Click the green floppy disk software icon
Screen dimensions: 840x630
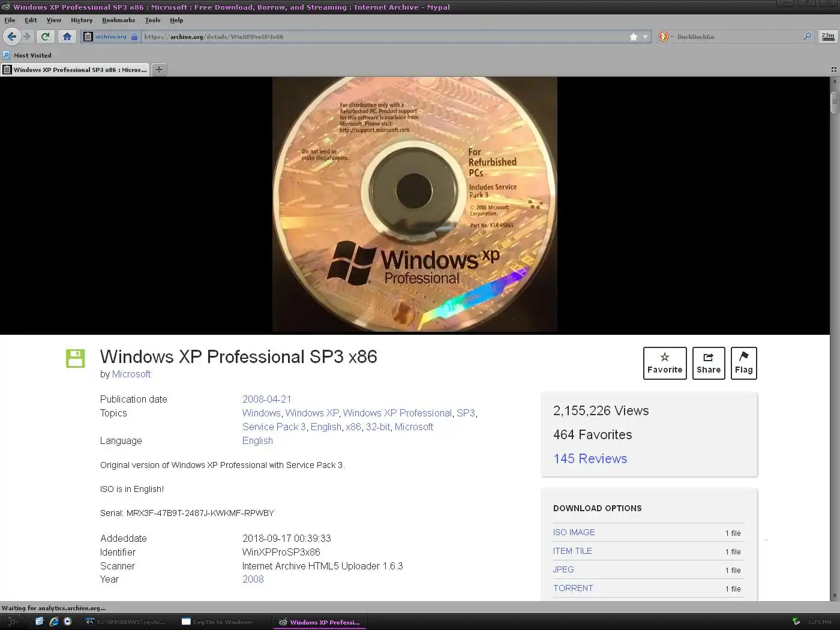(x=75, y=358)
